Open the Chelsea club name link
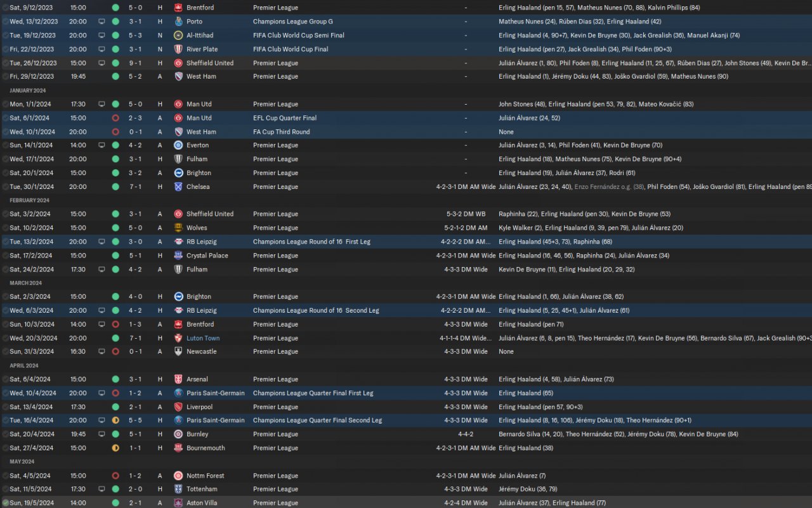Screen dimensions: 812x508 [x=198, y=187]
